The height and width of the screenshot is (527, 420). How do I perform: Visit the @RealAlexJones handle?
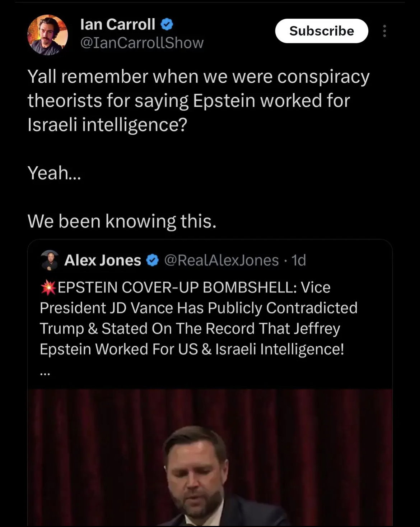(221, 260)
